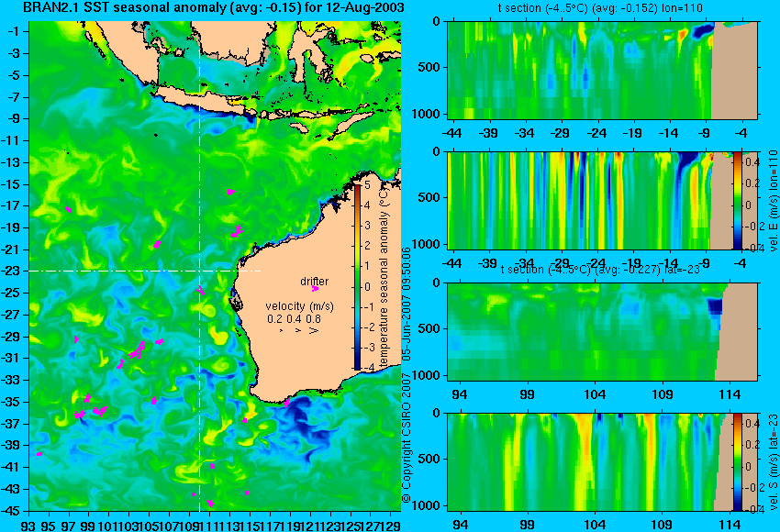
Task: Click the magenta drifter marker beside the drifter label
Action: [315, 288]
